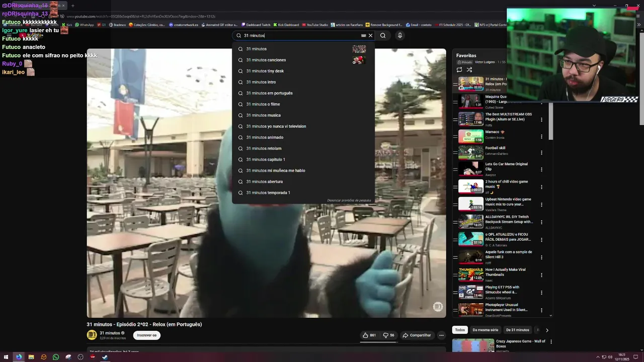This screenshot has height=362, width=644.
Task: Like the video with thumbs up
Action: click(x=369, y=335)
